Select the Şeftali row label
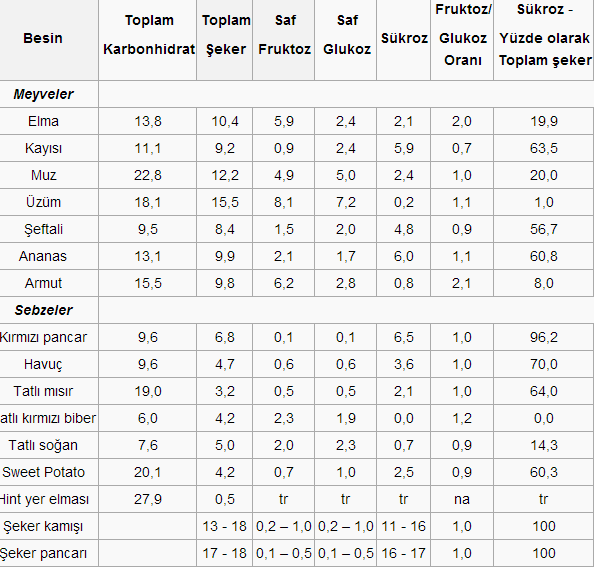 point(43,229)
